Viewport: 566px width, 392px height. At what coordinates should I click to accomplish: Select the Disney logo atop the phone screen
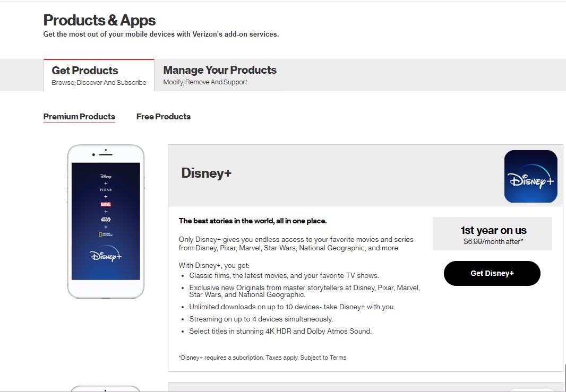(106, 177)
